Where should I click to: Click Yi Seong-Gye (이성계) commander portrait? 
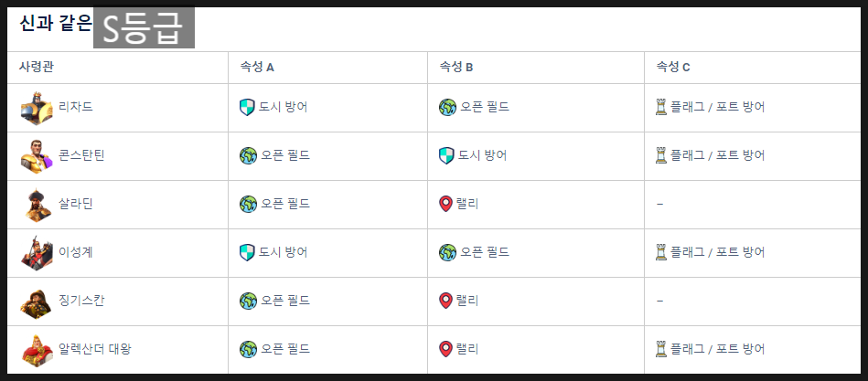click(38, 253)
